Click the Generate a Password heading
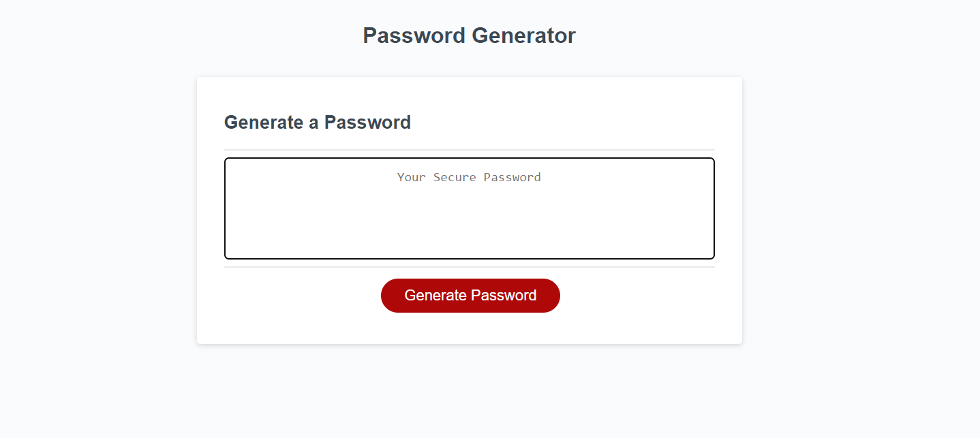Screen dimensions: 980x438 point(318,123)
